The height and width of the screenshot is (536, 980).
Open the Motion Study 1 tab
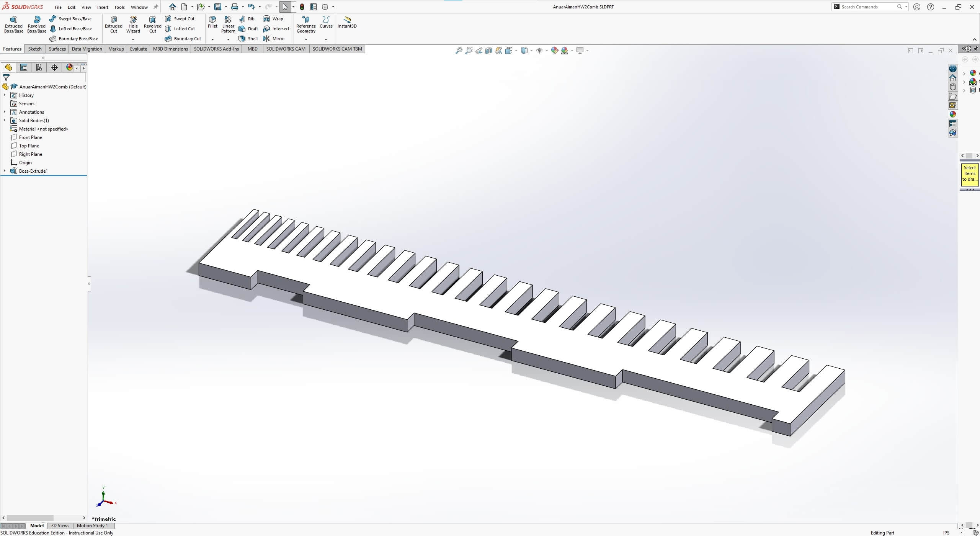(x=92, y=526)
